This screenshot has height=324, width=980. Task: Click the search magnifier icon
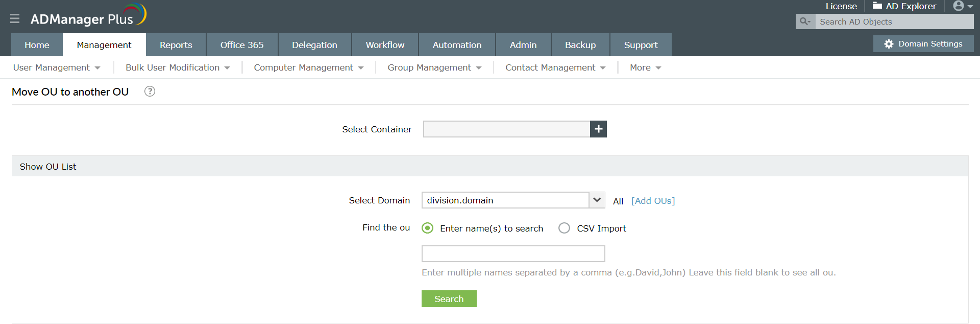click(x=805, y=21)
